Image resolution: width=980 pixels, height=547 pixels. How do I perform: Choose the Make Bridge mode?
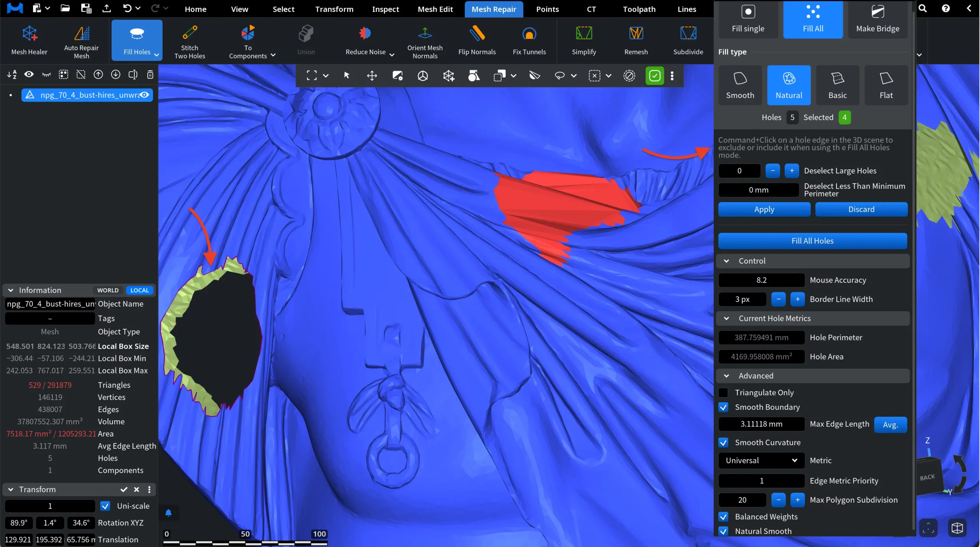coord(877,19)
